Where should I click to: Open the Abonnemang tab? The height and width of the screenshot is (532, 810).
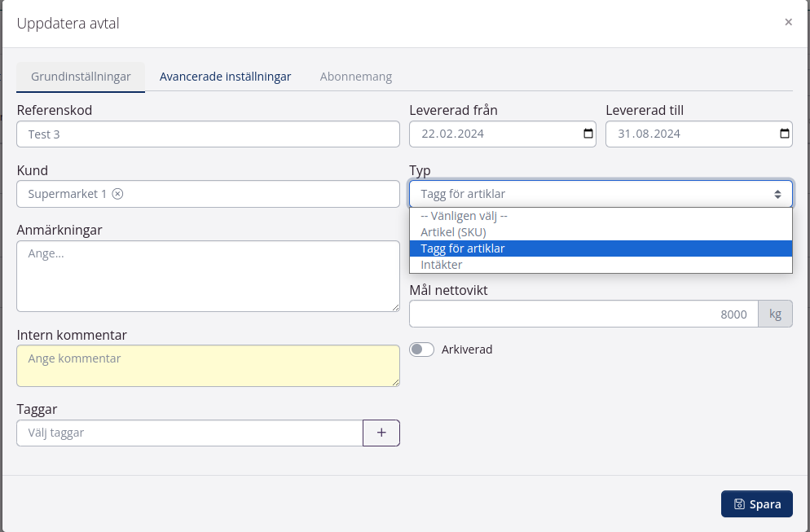point(355,77)
